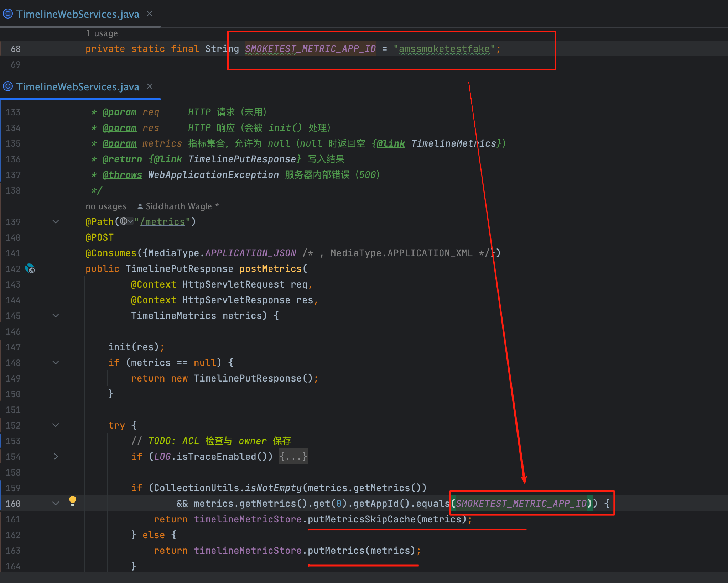Select the lower TimelineWebServices.java tab

tap(78, 87)
